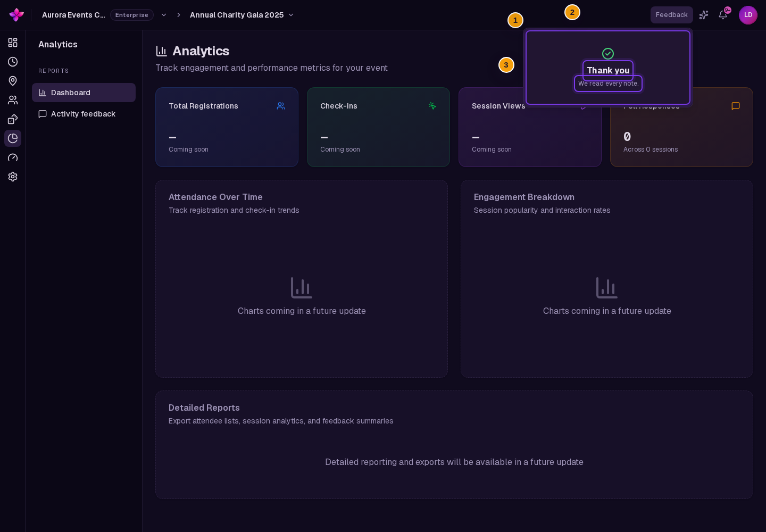The width and height of the screenshot is (766, 532).
Task: Click the "Thank you" popup heading
Action: 608,70
